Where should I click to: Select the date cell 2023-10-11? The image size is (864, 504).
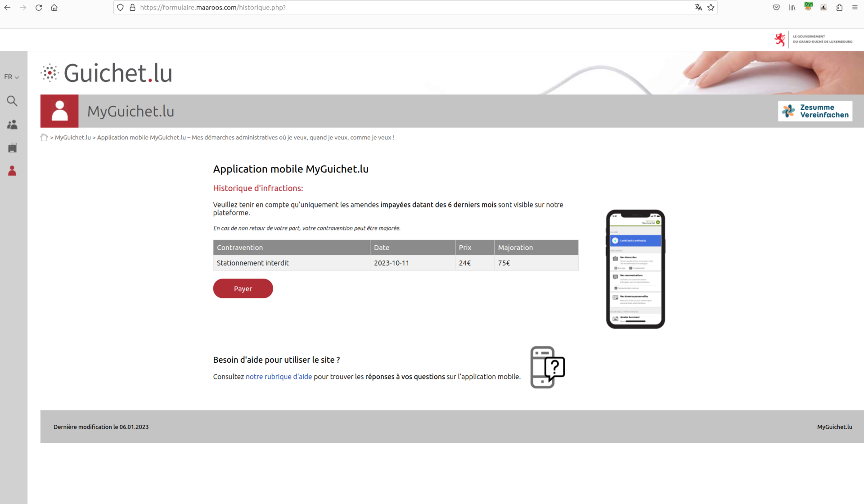412,263
